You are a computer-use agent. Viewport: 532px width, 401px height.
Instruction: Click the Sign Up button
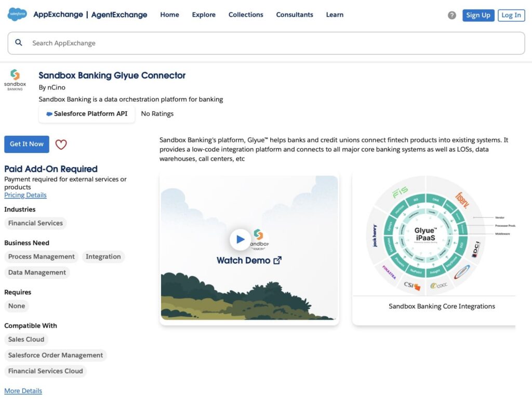pyautogui.click(x=478, y=15)
